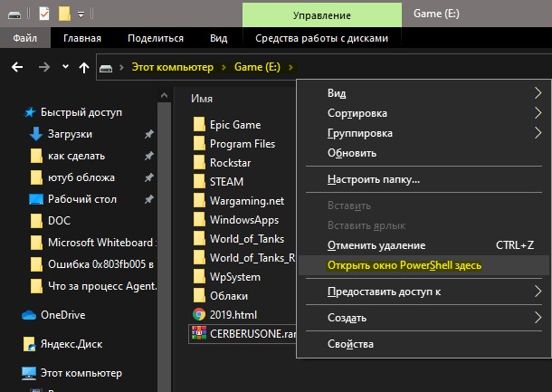Viewport: 552px width, 392px height.
Task: Open the Средства работы с дисками tab
Action: click(x=322, y=38)
